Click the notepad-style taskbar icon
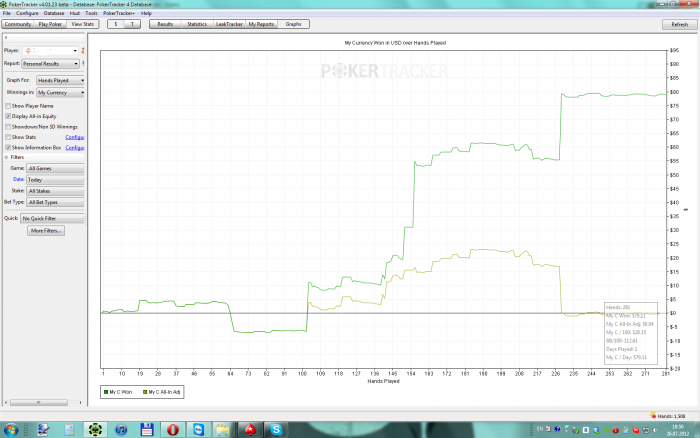The image size is (700, 438). point(69,430)
